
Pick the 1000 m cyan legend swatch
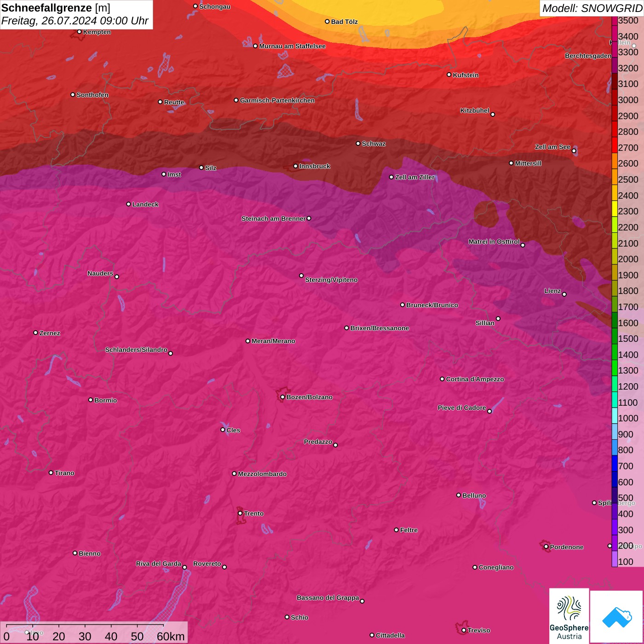[614, 415]
